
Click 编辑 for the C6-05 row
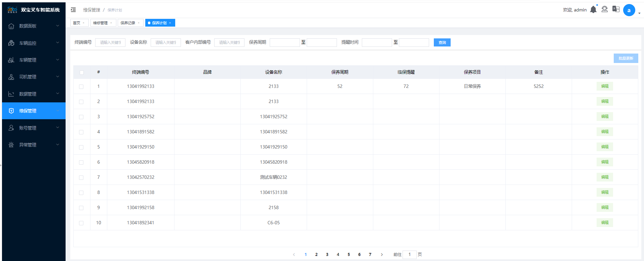coord(605,223)
